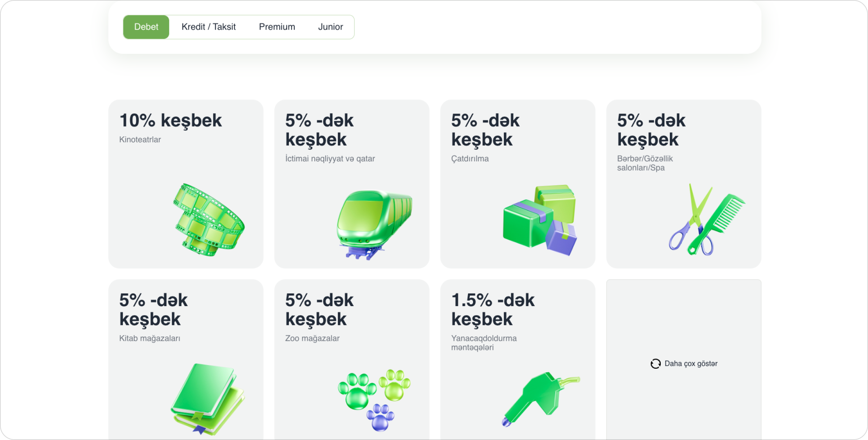Select the Çatdırılma category label
Screen dimensions: 868x440
coord(469,158)
